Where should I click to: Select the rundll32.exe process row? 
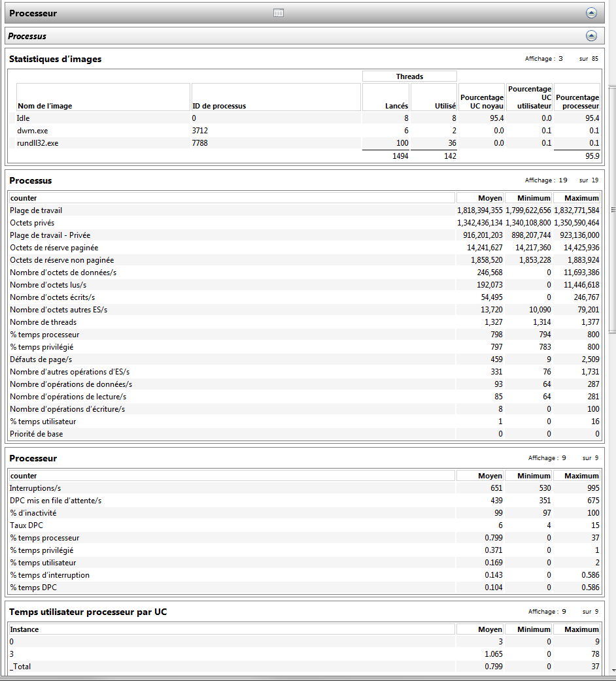(305, 143)
